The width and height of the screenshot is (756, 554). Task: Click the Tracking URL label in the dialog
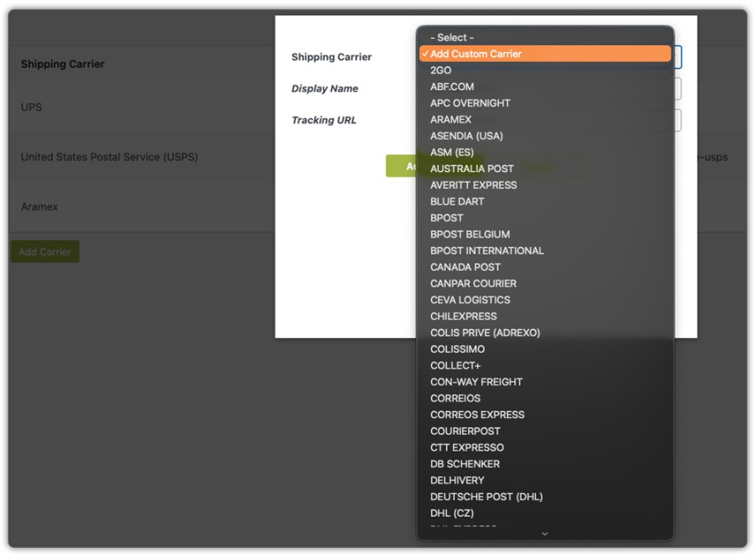[x=323, y=120]
